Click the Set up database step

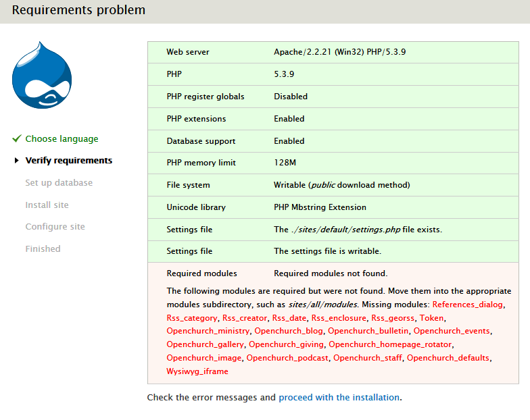59,182
